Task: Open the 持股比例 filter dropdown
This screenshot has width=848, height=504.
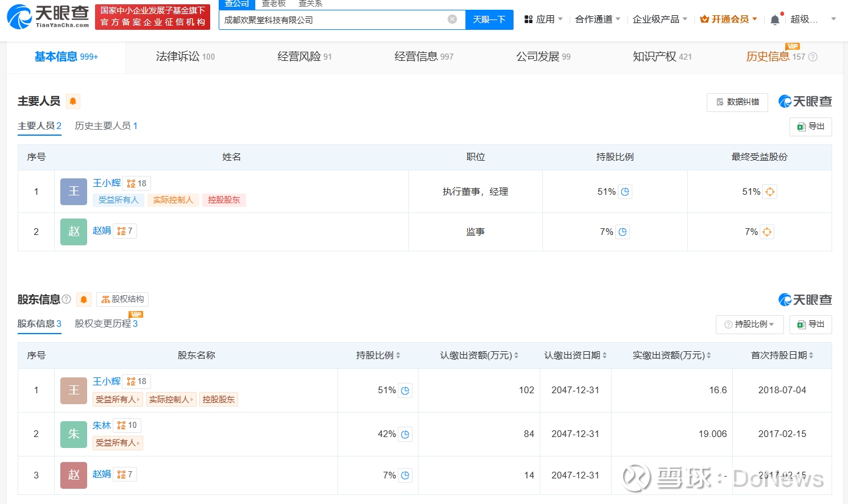Action: (749, 324)
